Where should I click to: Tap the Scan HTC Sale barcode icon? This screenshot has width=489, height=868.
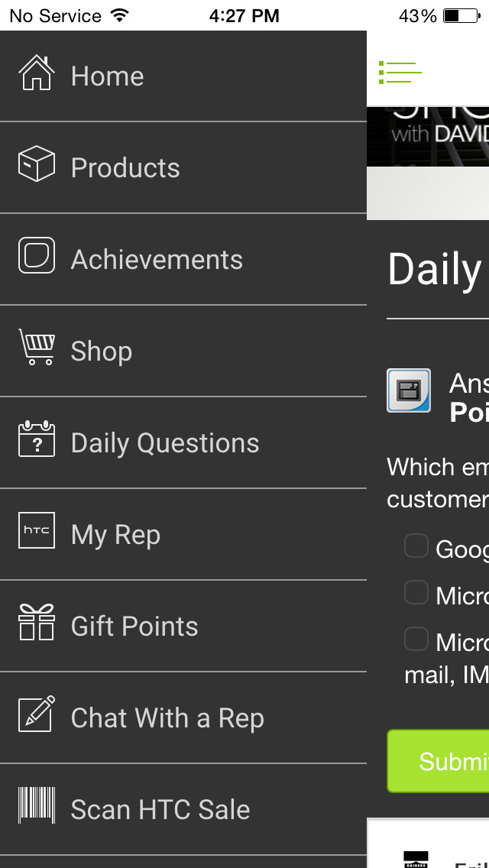(37, 806)
